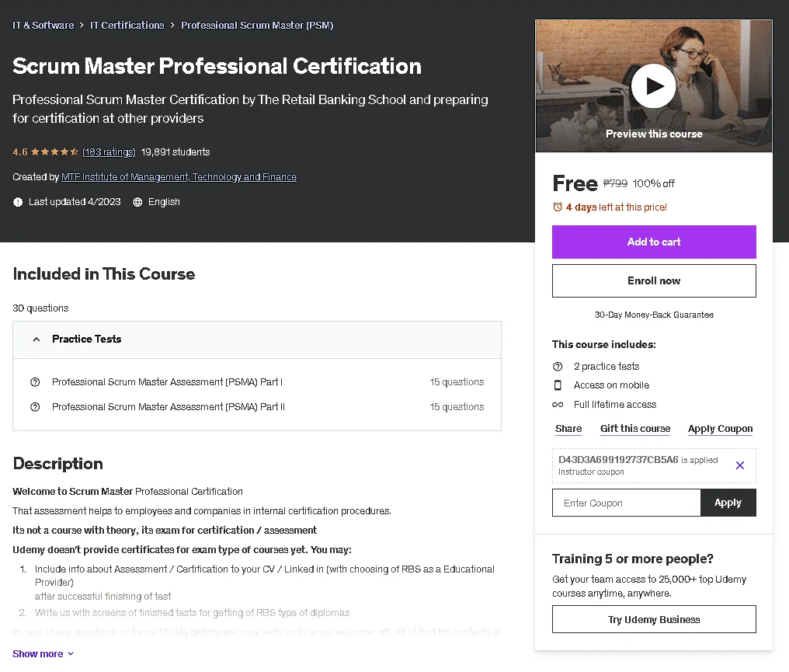This screenshot has height=672, width=789.
Task: Click Try Udemy Business button
Action: coord(654,619)
